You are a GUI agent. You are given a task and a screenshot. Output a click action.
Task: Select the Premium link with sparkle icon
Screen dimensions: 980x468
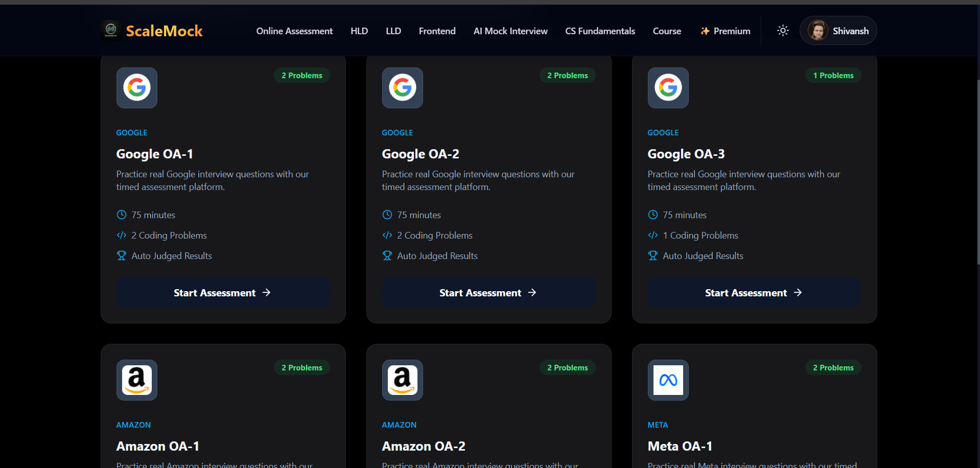(x=725, y=31)
